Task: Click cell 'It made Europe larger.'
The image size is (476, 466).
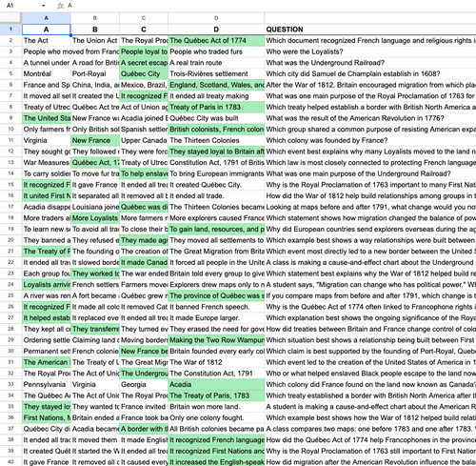Action: pos(216,318)
